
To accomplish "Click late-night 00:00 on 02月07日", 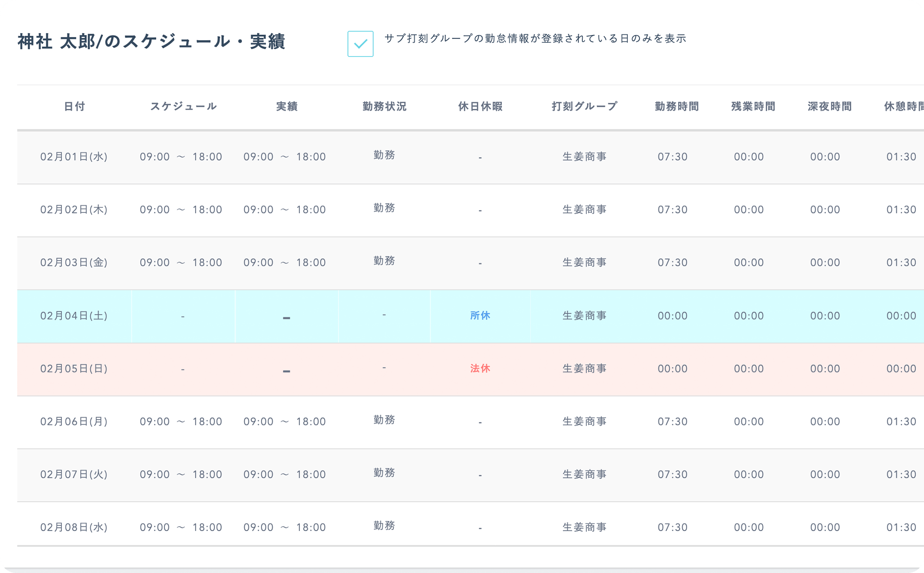I will [825, 474].
